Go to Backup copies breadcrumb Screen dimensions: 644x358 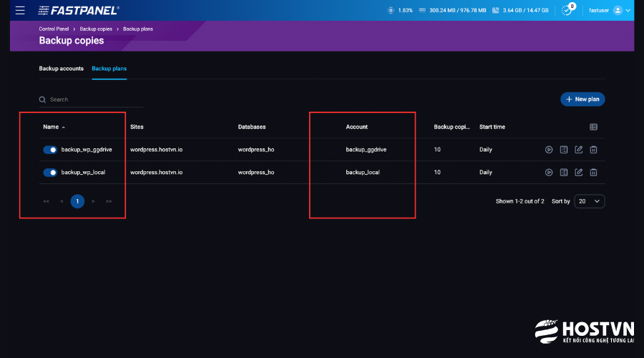pos(96,29)
